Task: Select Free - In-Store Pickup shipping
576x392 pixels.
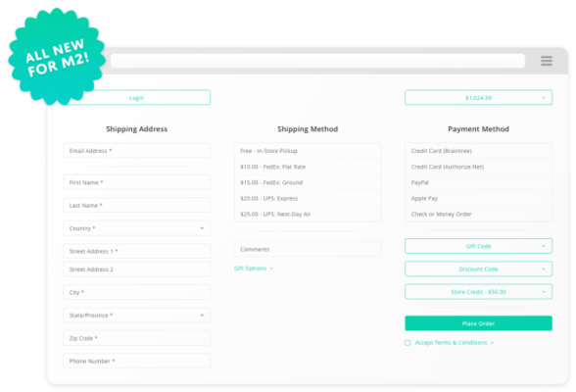Action: pos(308,151)
